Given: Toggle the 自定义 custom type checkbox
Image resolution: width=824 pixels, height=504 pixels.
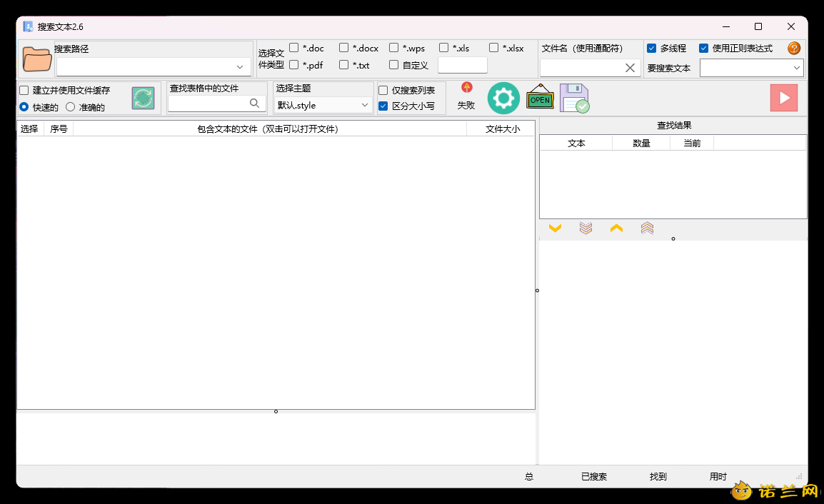Looking at the screenshot, I should [x=393, y=65].
